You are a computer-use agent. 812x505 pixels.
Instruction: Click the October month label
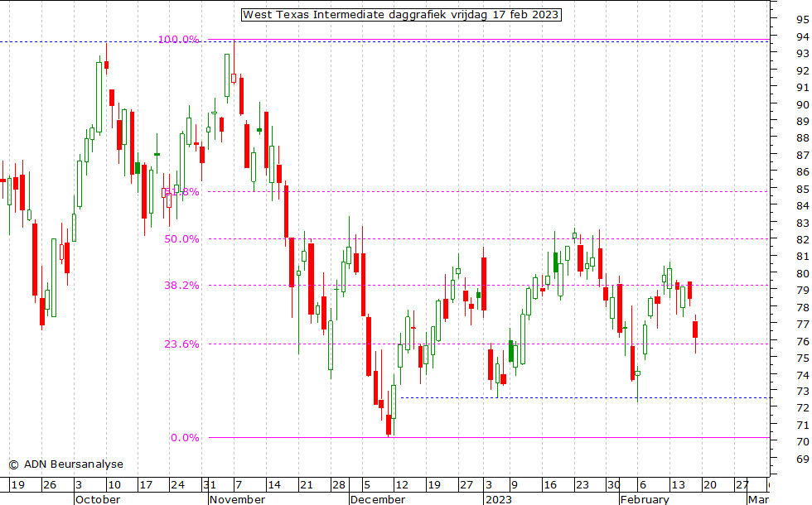[97, 499]
